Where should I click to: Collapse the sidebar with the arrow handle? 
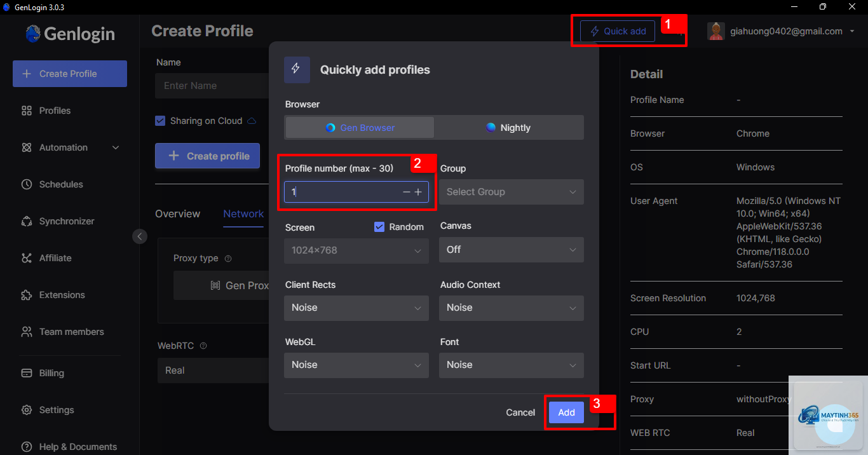(x=140, y=236)
